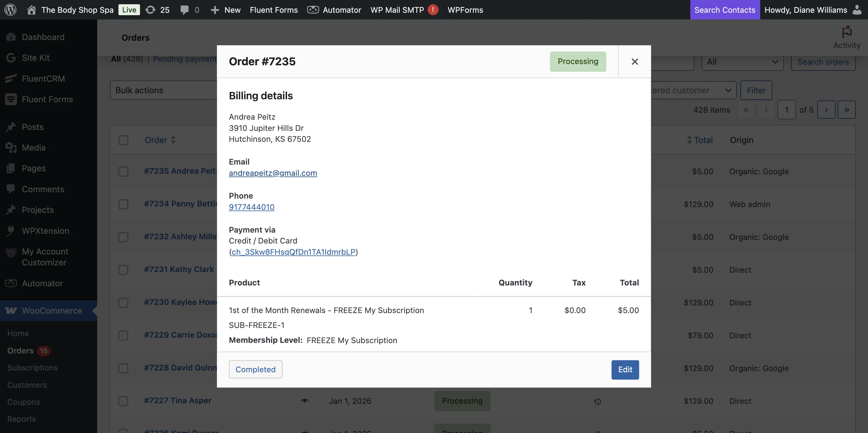Viewport: 868px width, 433px height.
Task: Open the All date filter dropdown
Action: pos(742,62)
